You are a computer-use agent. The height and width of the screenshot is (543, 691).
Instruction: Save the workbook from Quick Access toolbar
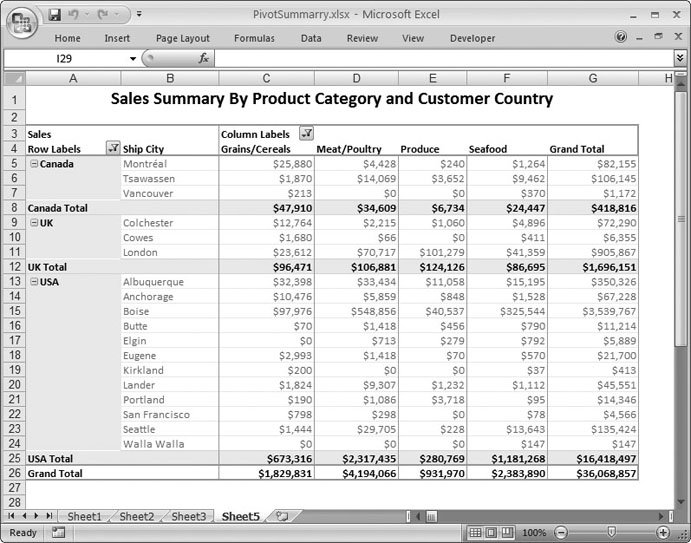pos(56,15)
